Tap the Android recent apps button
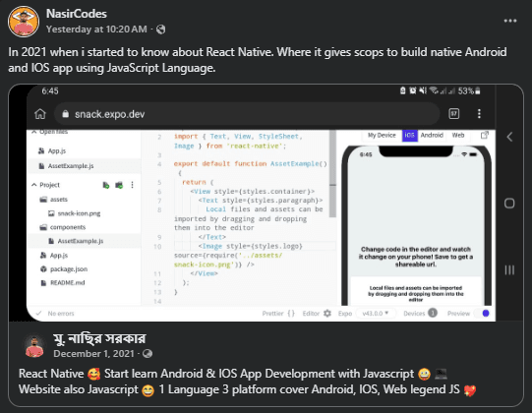This screenshot has height=413, width=532. (x=509, y=270)
